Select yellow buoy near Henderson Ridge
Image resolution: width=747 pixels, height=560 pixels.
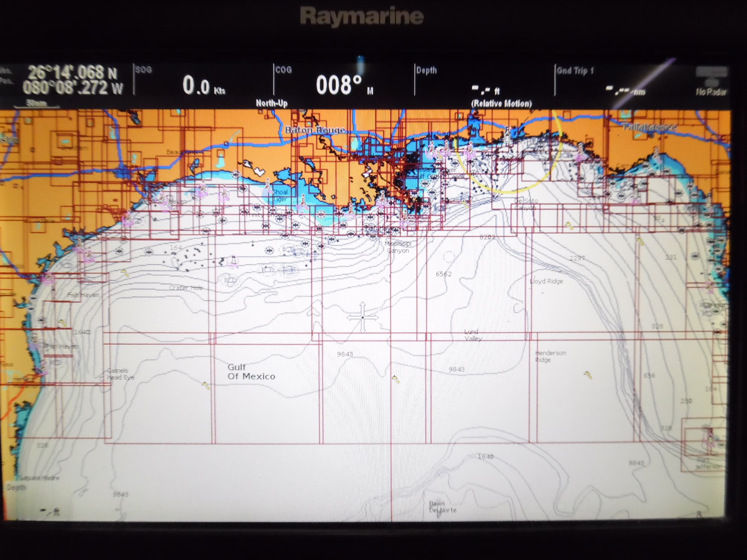[x=588, y=374]
